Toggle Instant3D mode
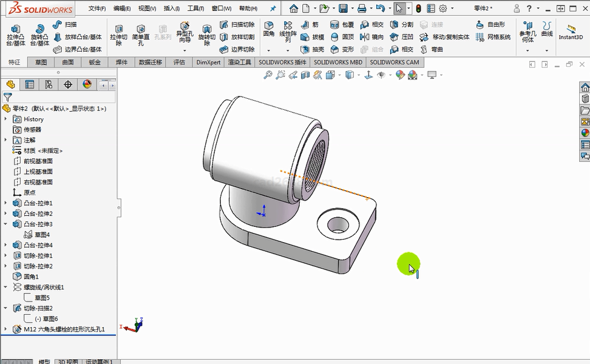 [x=571, y=32]
